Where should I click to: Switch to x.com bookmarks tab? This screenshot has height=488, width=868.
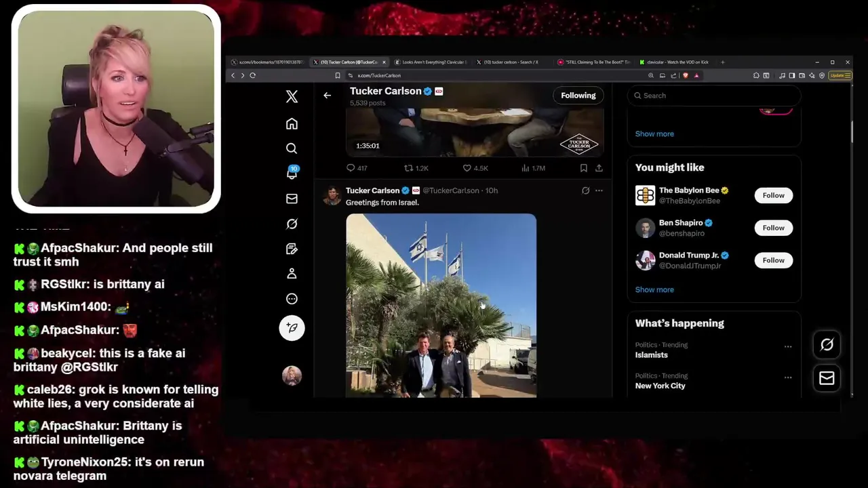(267, 62)
